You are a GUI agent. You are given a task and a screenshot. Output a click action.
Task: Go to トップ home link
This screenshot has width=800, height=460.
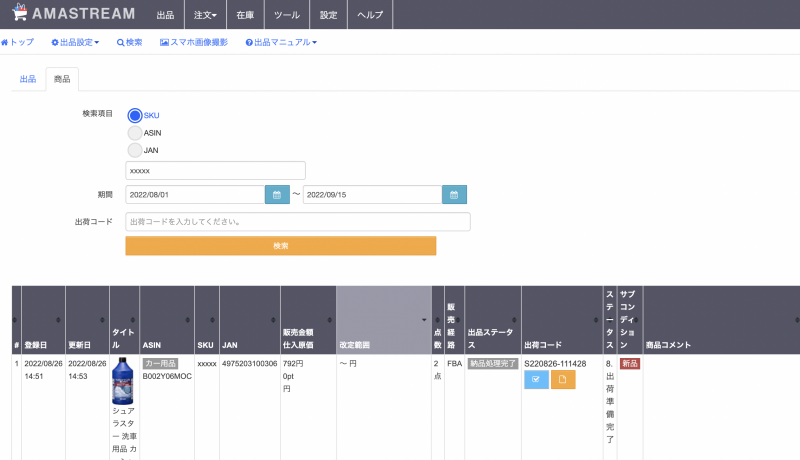pyautogui.click(x=17, y=42)
